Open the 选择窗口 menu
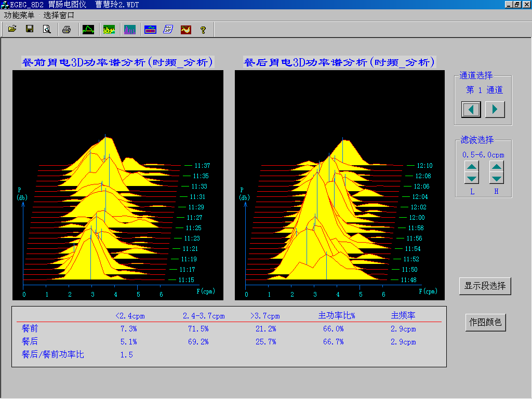Viewport: 532px width, 399px height. point(59,16)
